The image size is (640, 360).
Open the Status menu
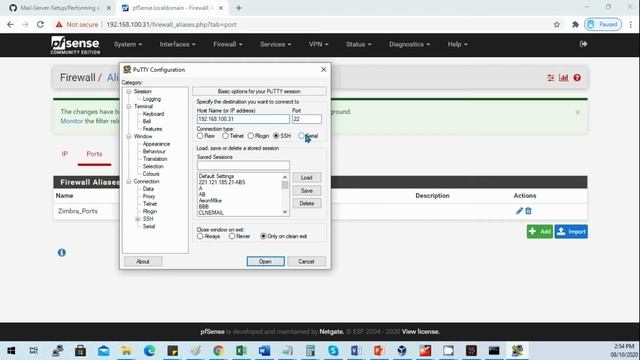click(x=358, y=44)
